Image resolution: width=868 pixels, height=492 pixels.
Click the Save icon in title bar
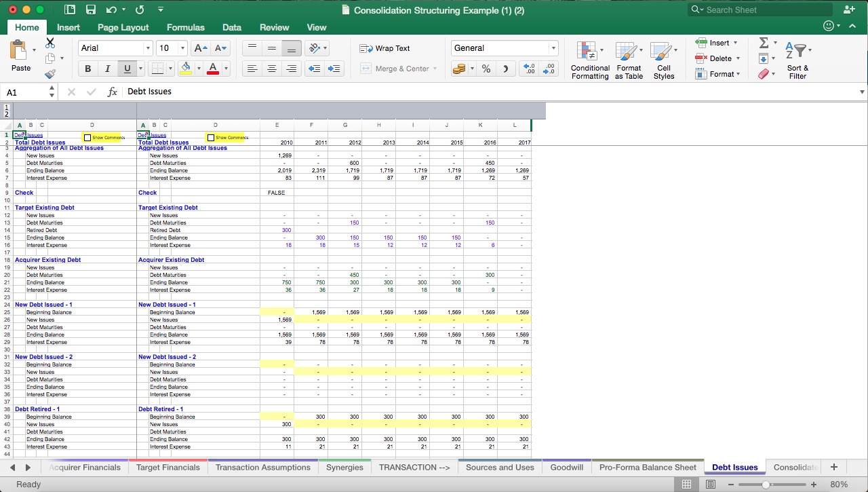(x=91, y=10)
